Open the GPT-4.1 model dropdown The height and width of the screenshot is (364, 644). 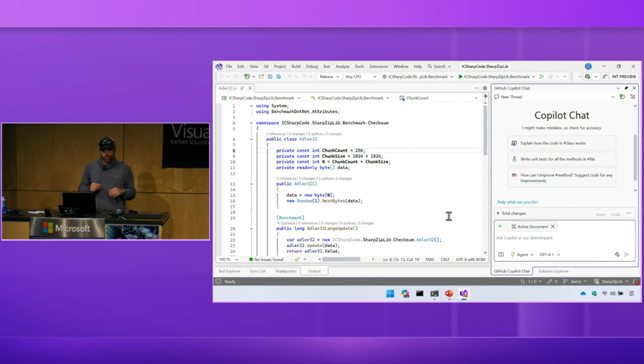pyautogui.click(x=550, y=255)
